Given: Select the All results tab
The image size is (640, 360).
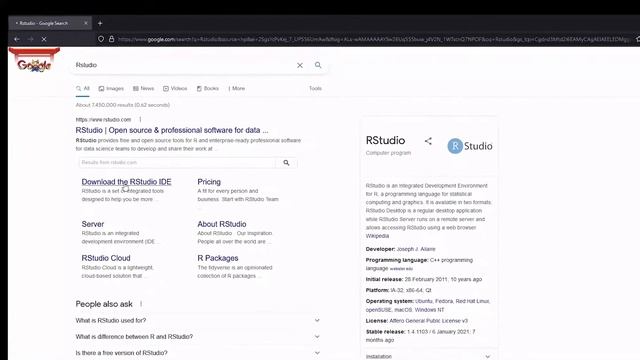Looking at the screenshot, I should click(x=82, y=89).
